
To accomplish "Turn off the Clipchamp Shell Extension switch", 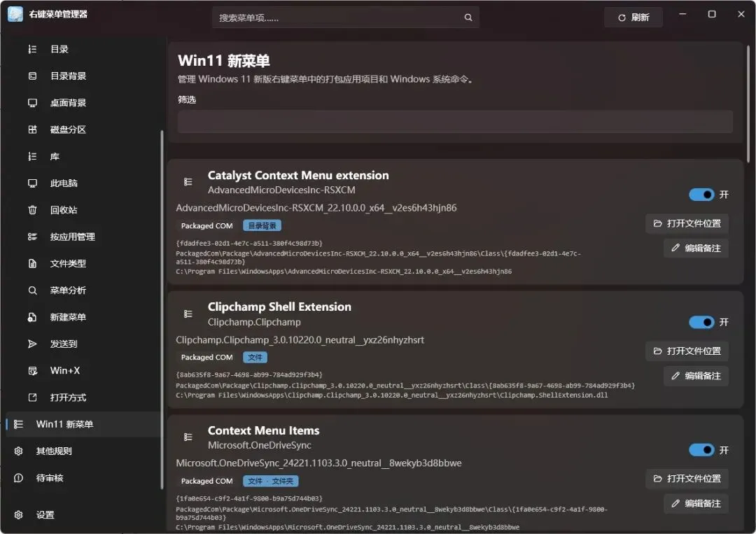I will coord(701,322).
